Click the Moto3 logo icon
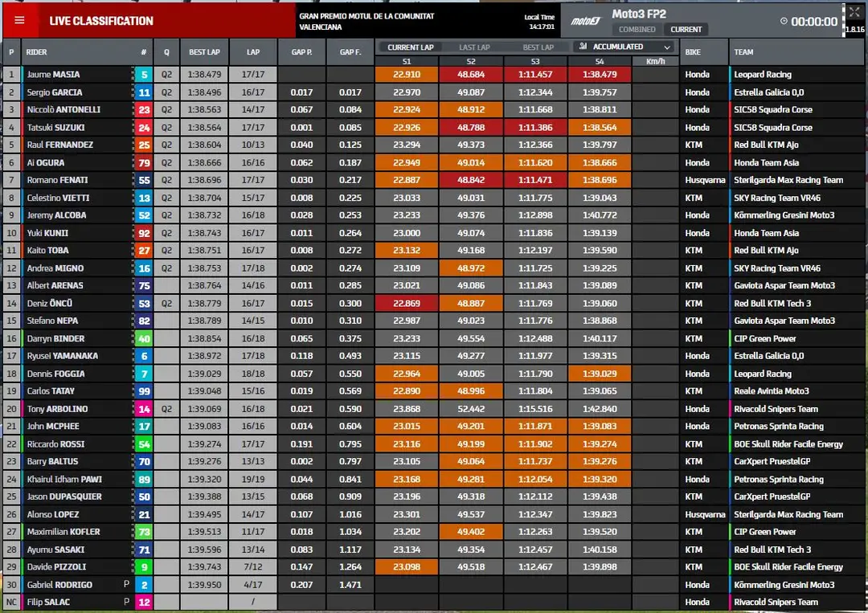 point(585,21)
